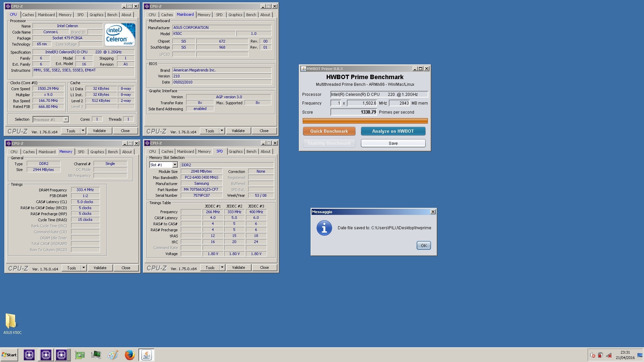Click the Core Speed value 1500.29 MHz
This screenshot has height=362, width=644.
point(48,88)
